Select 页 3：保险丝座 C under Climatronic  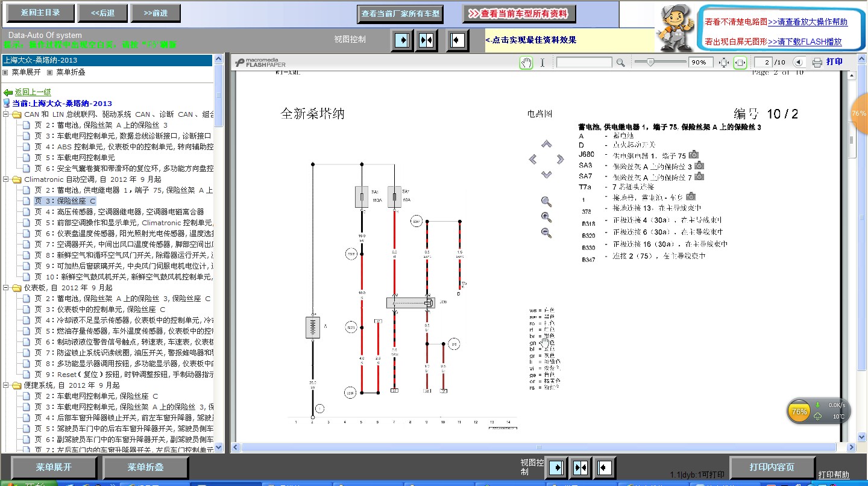tap(64, 201)
